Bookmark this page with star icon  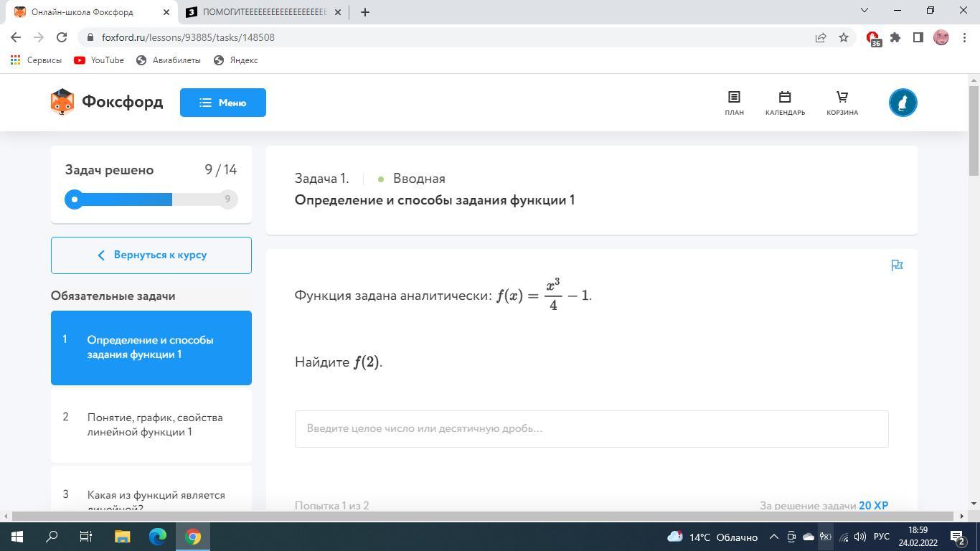pyautogui.click(x=844, y=37)
